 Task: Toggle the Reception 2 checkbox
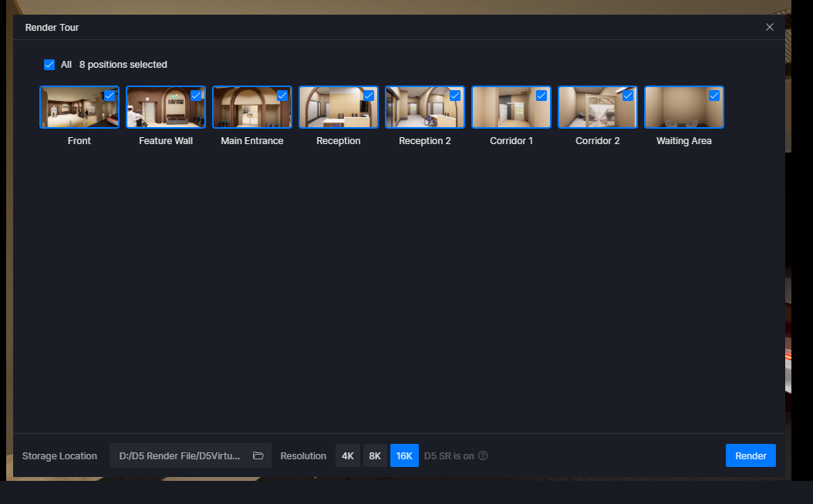coord(455,96)
